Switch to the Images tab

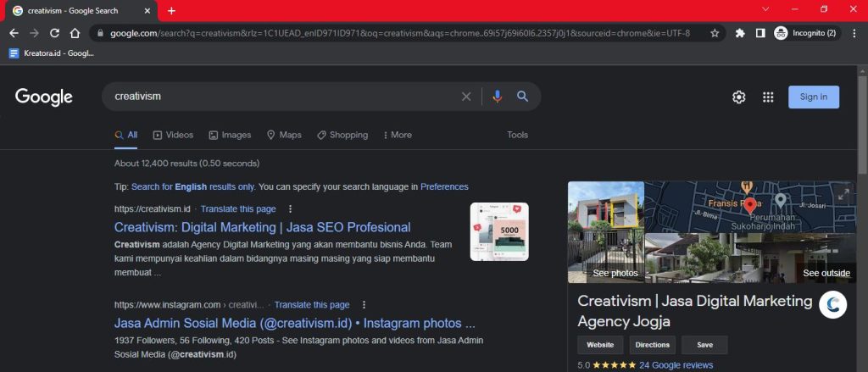point(230,135)
